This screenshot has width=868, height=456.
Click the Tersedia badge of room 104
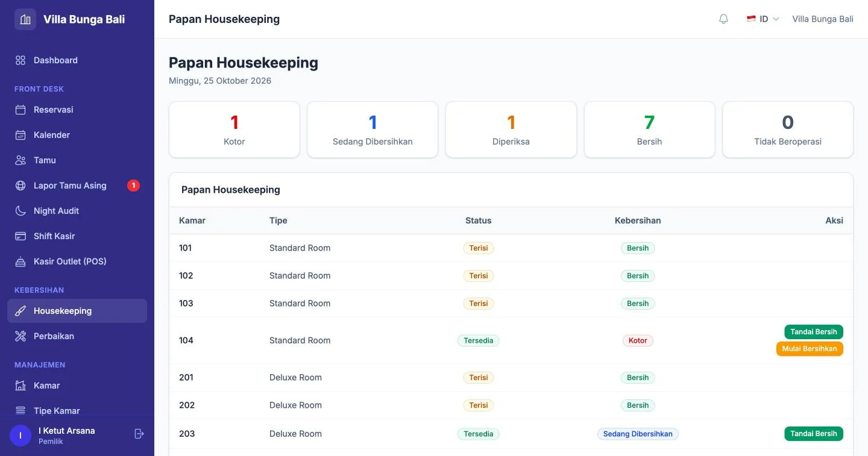pyautogui.click(x=478, y=341)
